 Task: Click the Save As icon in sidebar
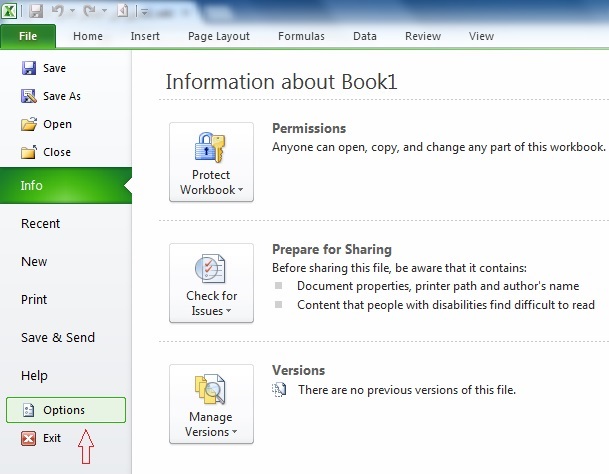coord(29,96)
